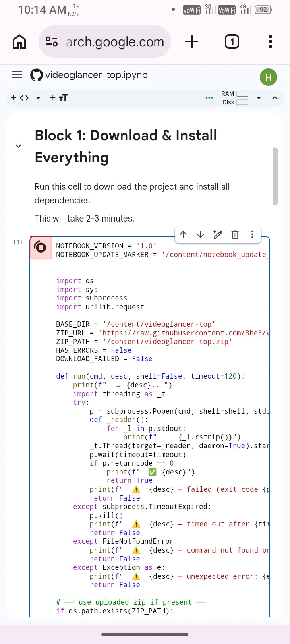Tap the browser home icon
The image size is (290, 644).
19,41
